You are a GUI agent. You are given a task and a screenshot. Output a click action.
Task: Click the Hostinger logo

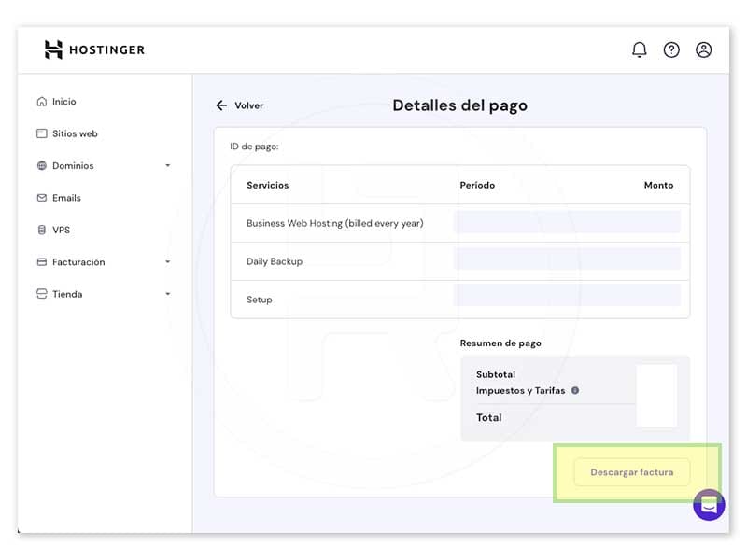pos(94,49)
